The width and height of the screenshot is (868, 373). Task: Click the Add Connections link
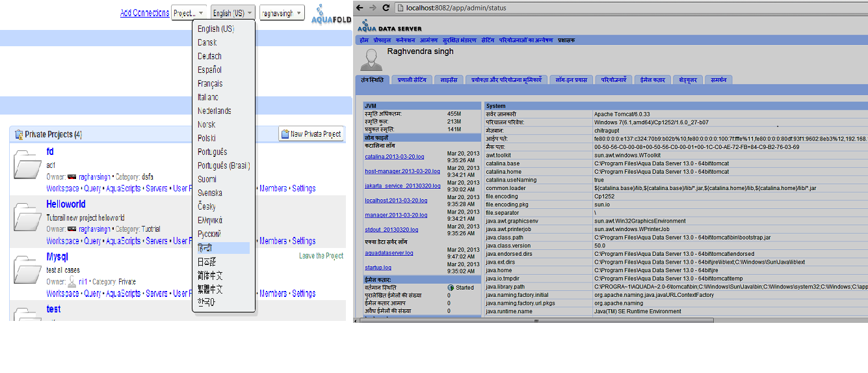point(145,13)
